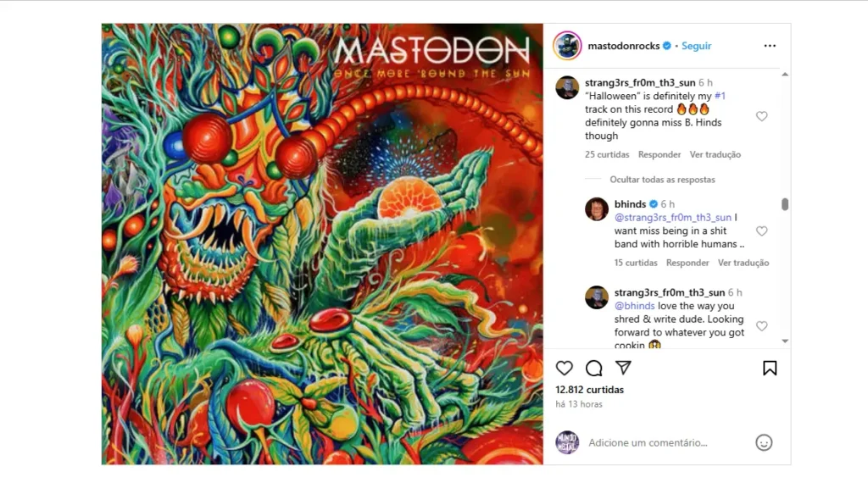Image resolution: width=868 pixels, height=483 pixels.
Task: Like the "love the way you shred" reply
Action: [x=762, y=326]
